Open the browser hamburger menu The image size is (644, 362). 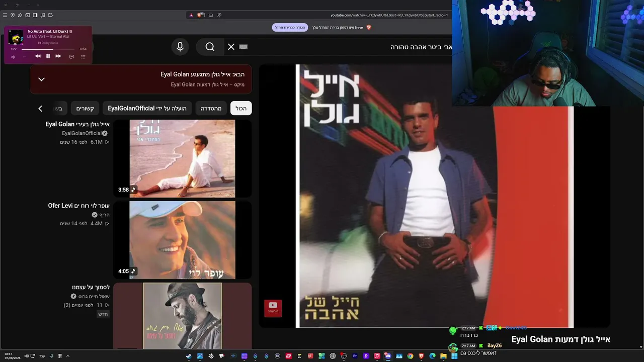click(5, 15)
